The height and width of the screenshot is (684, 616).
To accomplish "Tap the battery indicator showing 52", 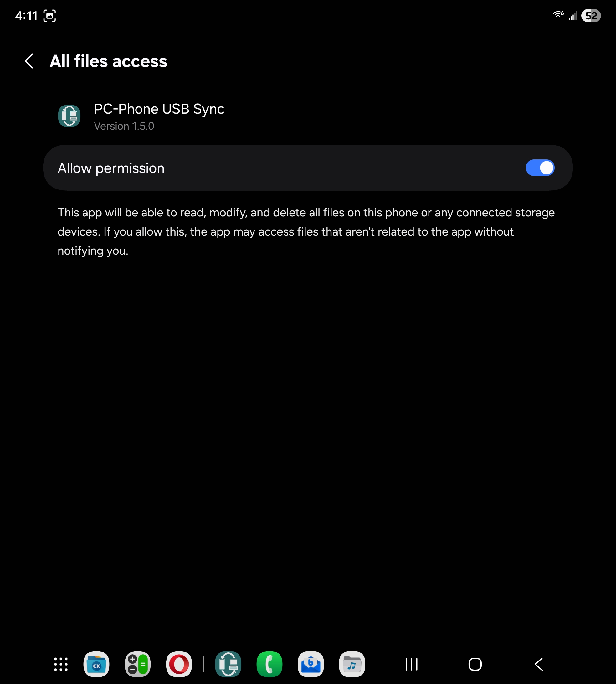I will [591, 16].
